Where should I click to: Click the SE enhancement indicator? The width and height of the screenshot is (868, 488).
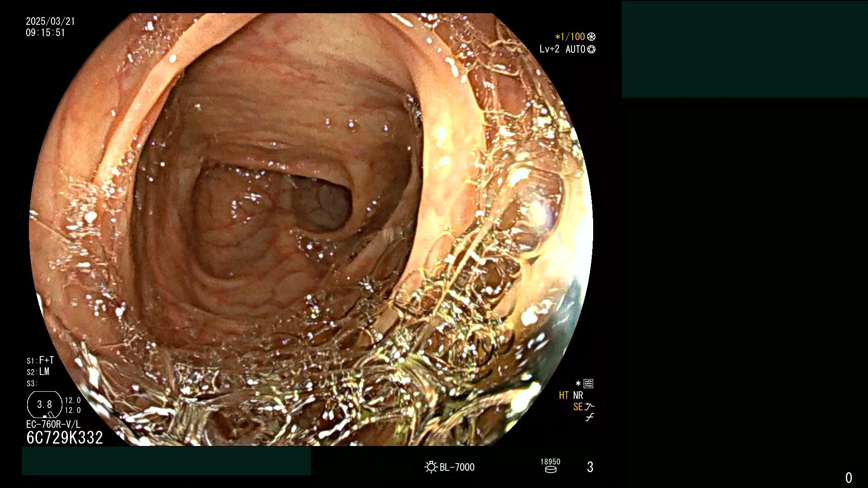tap(578, 407)
